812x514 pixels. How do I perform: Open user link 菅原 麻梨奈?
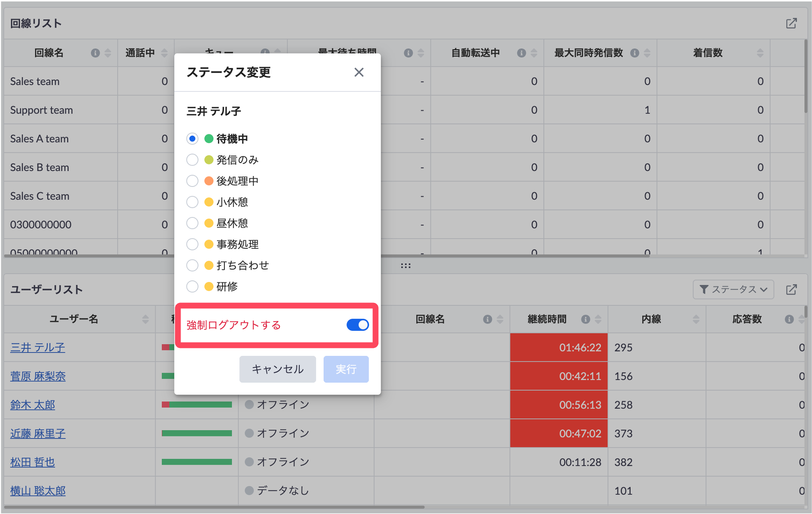[38, 376]
